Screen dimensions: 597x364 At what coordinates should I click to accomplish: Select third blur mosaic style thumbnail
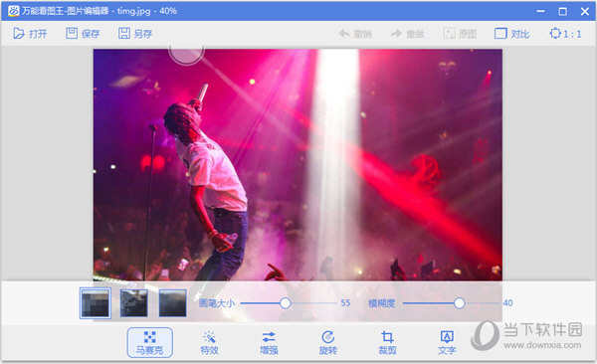point(173,303)
